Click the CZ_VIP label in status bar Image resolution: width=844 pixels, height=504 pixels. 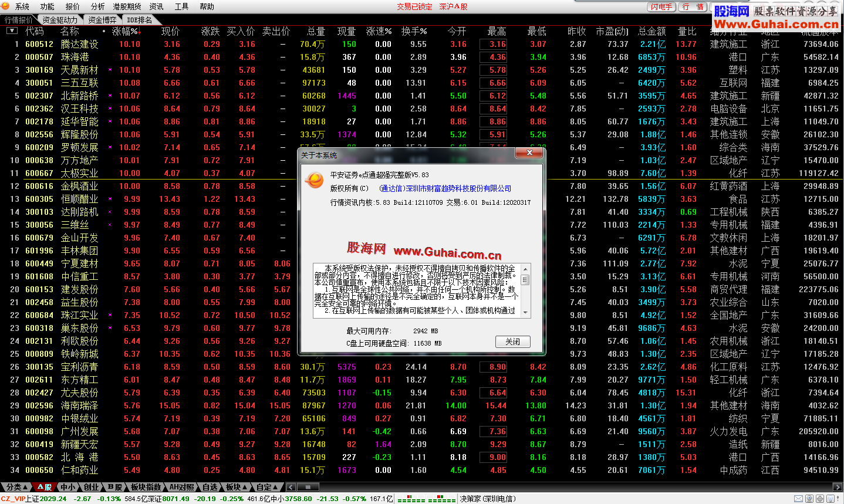[13, 499]
